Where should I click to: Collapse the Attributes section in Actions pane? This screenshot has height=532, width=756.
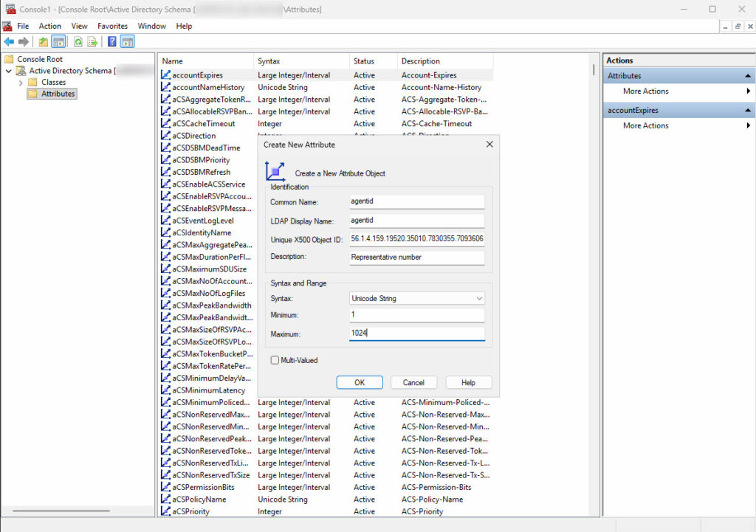coord(748,76)
